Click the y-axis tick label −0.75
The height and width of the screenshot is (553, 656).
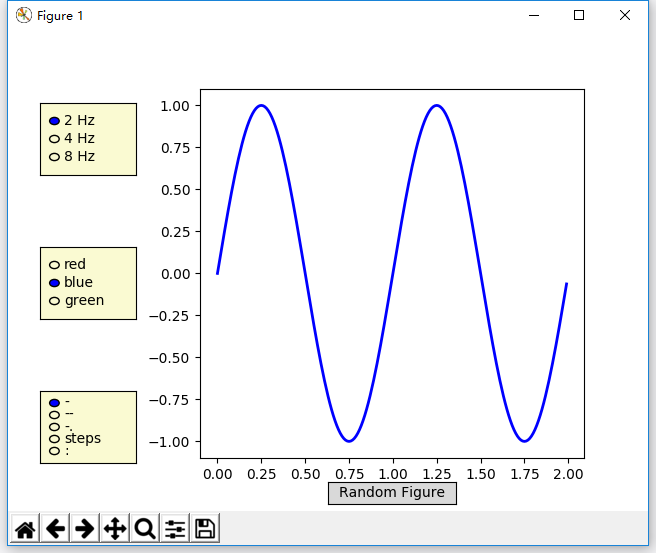pyautogui.click(x=169, y=400)
